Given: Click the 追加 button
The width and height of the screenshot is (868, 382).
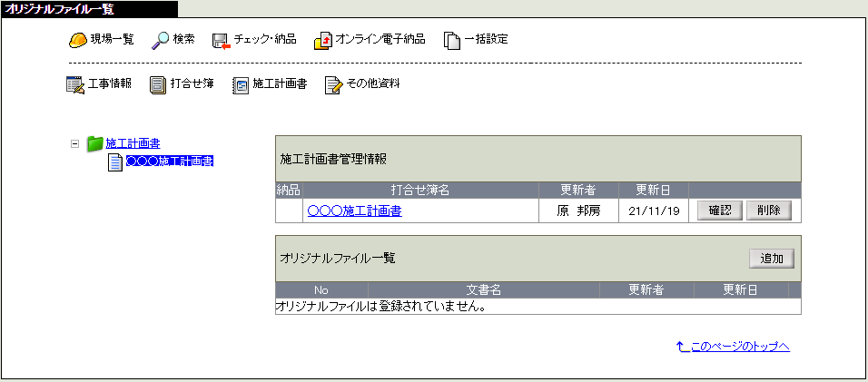Looking at the screenshot, I should point(772,259).
